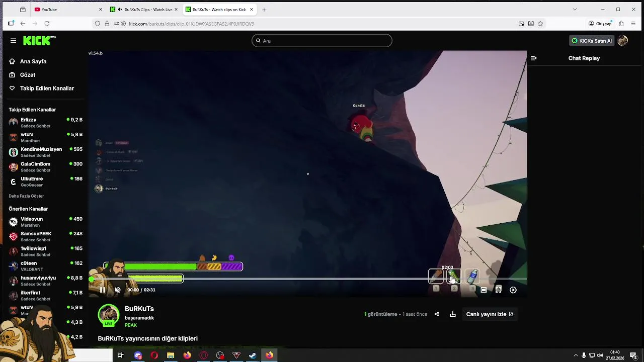644x362 pixels.
Task: Click the Giriş yap Firefox account button
Action: pyautogui.click(x=600, y=24)
